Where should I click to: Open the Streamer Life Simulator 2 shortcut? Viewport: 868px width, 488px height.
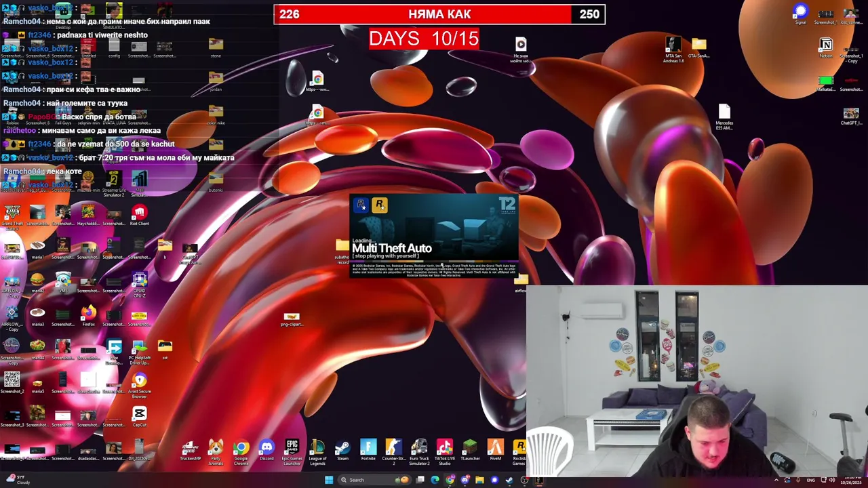114,183
